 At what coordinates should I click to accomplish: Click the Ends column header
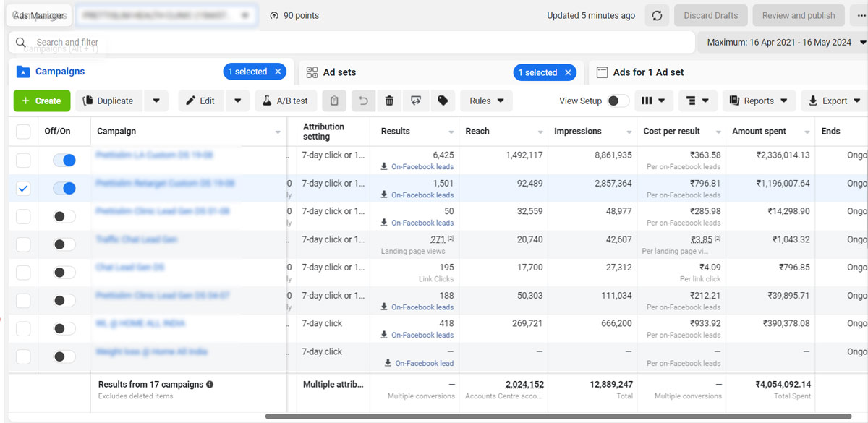pyautogui.click(x=830, y=132)
